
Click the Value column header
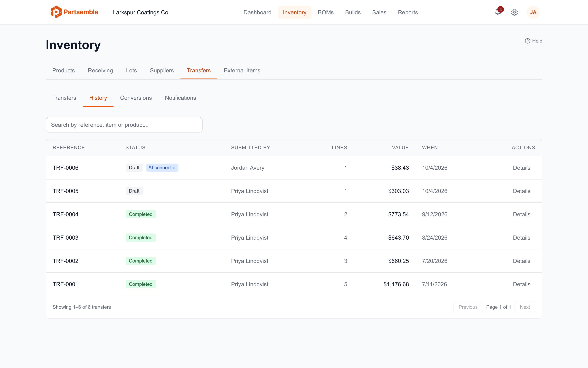point(400,147)
